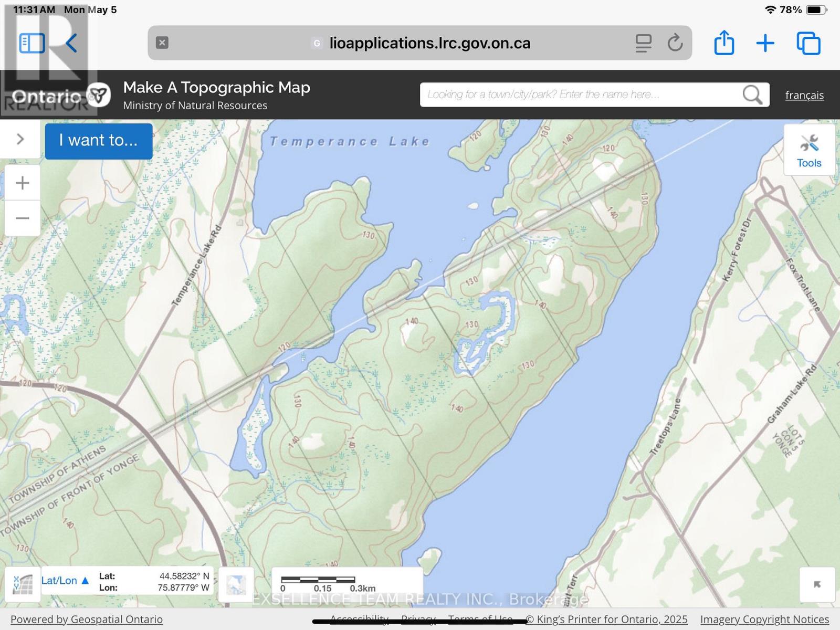This screenshot has width=840, height=630.
Task: Click the 'Temperance Lake' map label
Action: pos(350,141)
